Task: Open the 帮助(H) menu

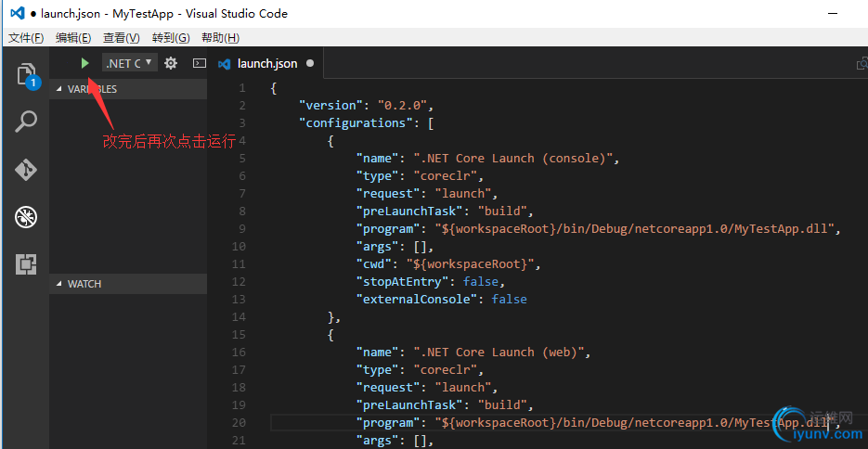Action: (220, 38)
